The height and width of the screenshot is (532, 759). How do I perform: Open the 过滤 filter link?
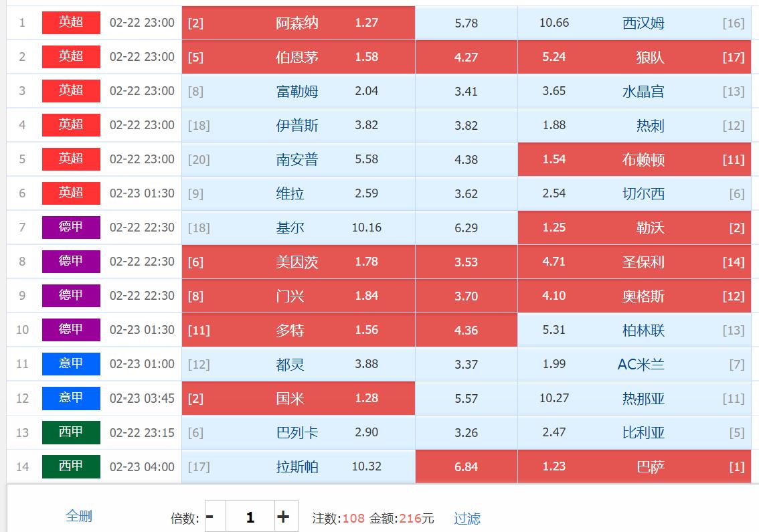[467, 519]
